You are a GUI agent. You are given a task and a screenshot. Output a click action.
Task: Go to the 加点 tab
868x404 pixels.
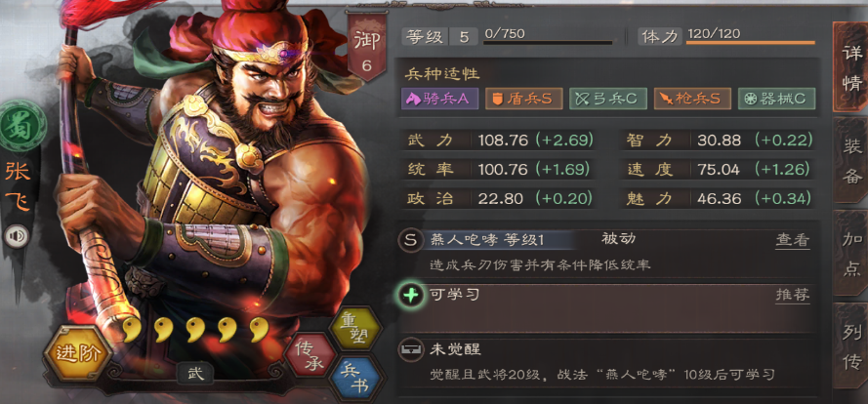(850, 254)
